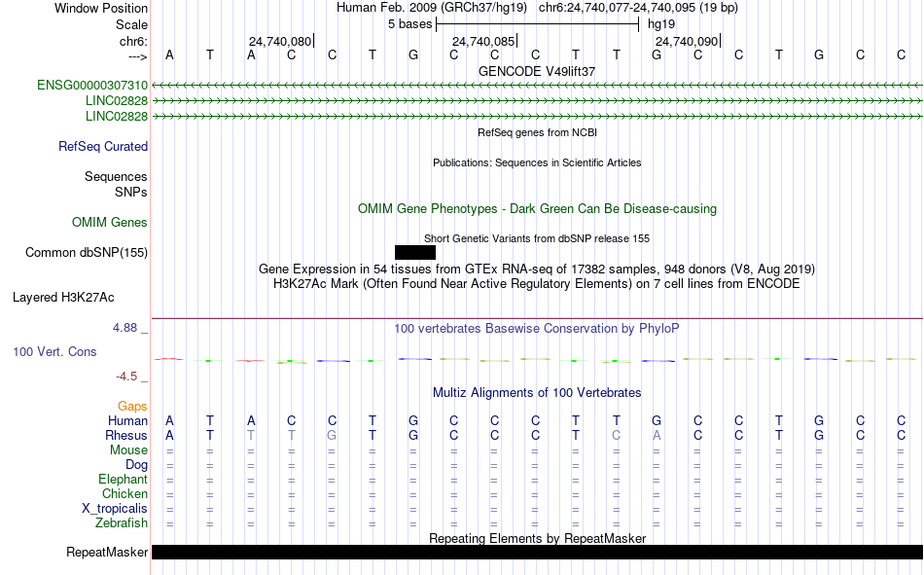Click the 5 bases scale bar line
Screen dimensions: 924x575
[x=537, y=24]
